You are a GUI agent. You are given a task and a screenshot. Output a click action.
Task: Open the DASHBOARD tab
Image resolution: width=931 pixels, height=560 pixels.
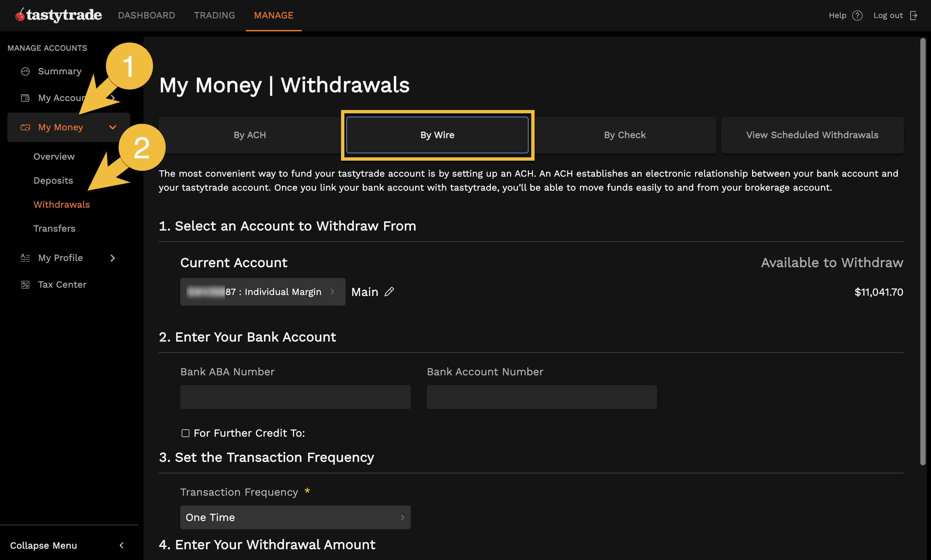(x=146, y=15)
